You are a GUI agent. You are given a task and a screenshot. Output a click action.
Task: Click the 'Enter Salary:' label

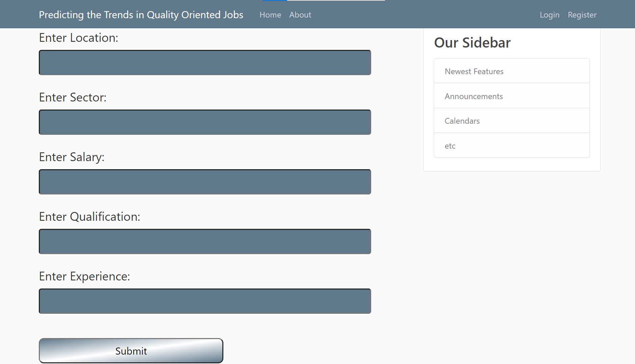pyautogui.click(x=72, y=157)
